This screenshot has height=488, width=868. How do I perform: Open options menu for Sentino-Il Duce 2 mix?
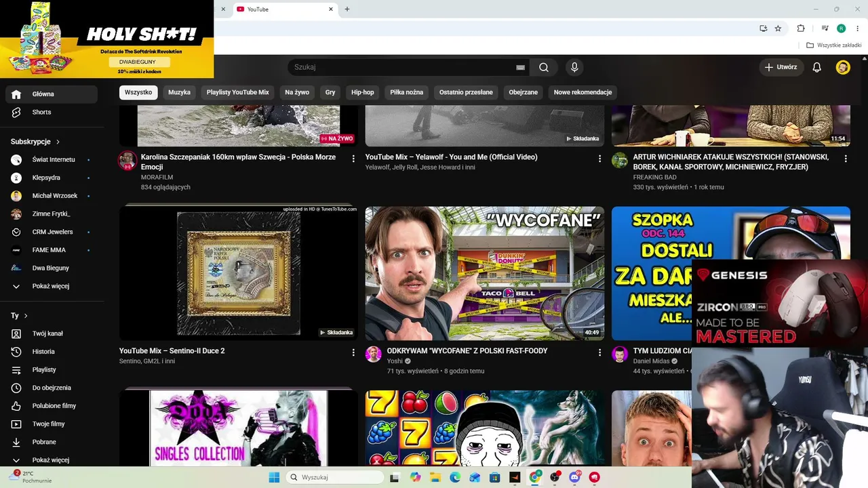click(353, 352)
